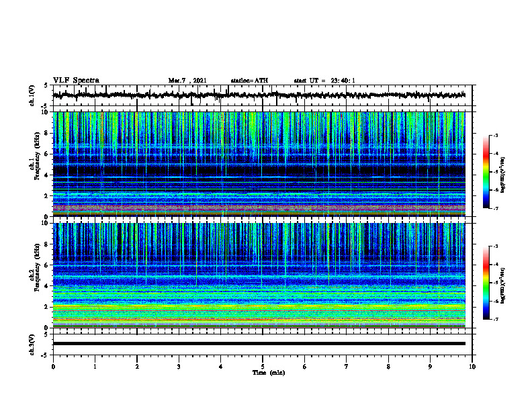This screenshot has height=411, width=532.
Task: Click the "start UT = 23:40: 1" header text
Action: (324, 81)
